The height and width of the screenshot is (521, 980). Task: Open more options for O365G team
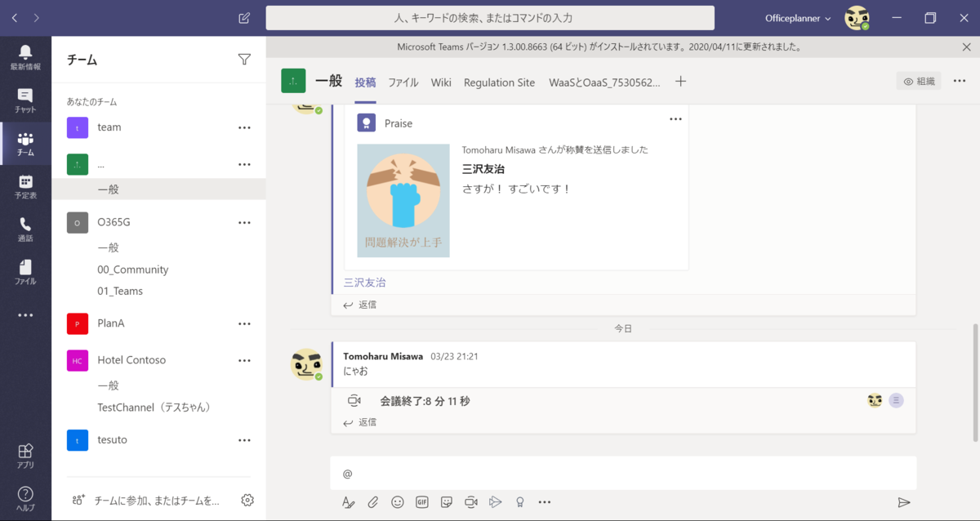pyautogui.click(x=244, y=222)
